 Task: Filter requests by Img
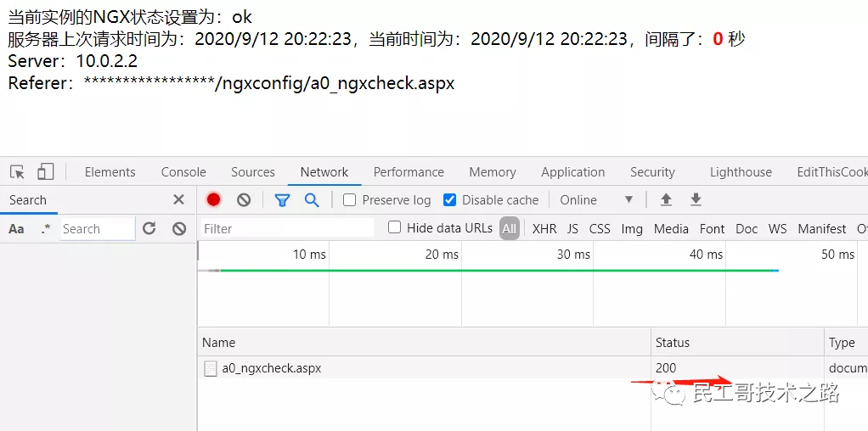pyautogui.click(x=632, y=228)
